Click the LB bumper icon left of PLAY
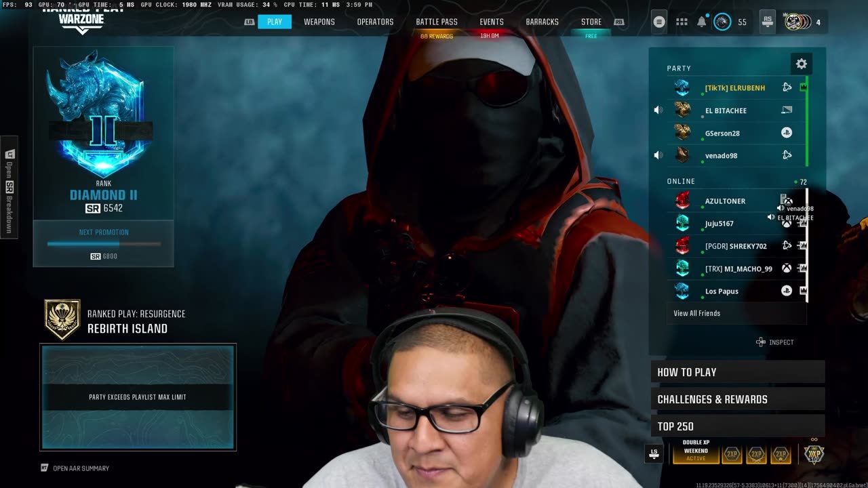The width and height of the screenshot is (868, 488). [250, 22]
